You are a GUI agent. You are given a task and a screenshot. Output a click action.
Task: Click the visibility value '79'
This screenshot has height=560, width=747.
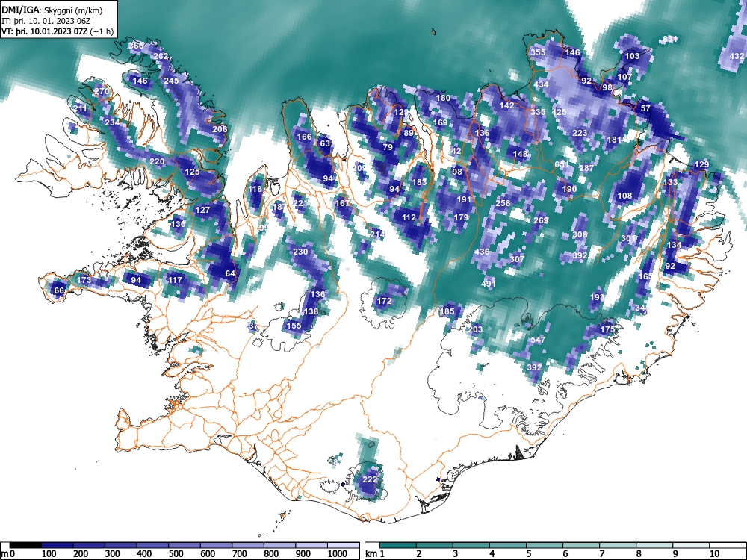pos(388,147)
